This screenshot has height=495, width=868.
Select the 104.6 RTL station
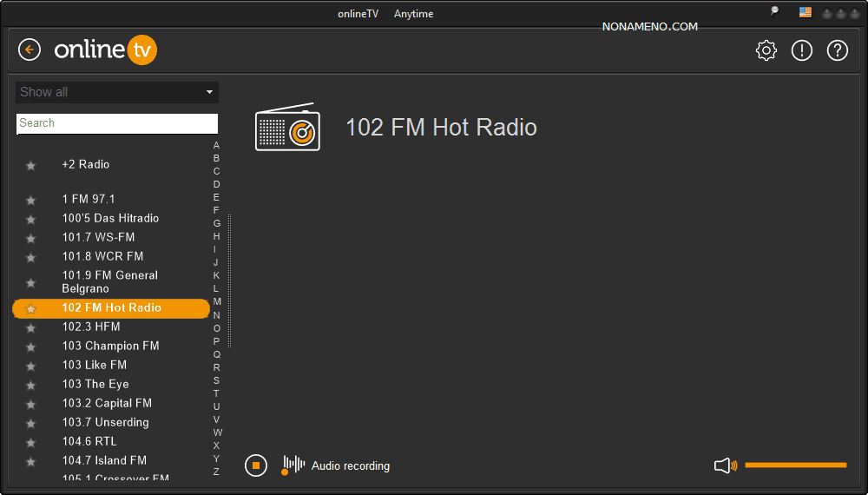click(89, 441)
